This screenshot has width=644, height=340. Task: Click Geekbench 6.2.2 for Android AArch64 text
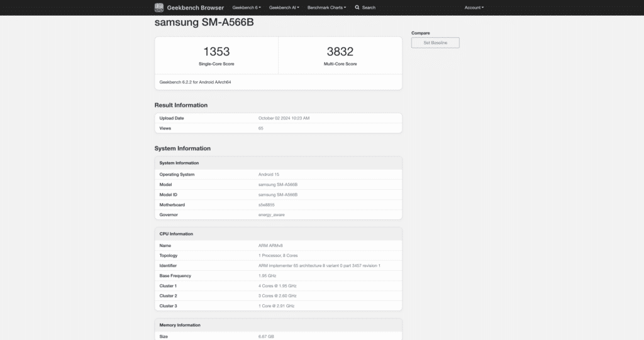tap(195, 82)
